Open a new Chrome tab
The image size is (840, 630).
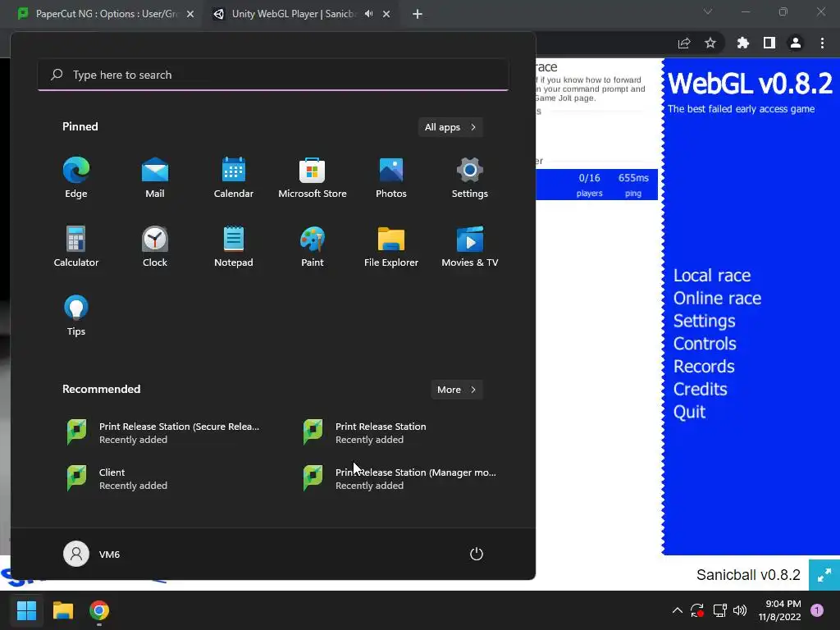[418, 14]
